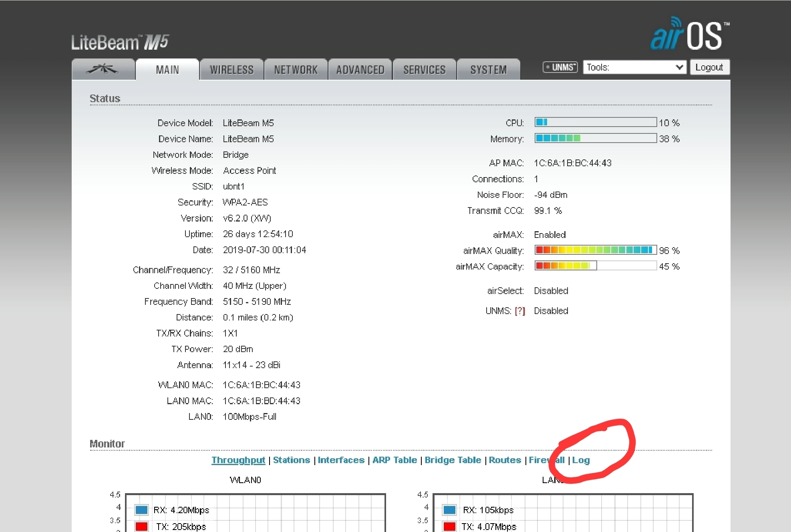This screenshot has width=791, height=532.
Task: Click the Network Mode value Bridge
Action: point(235,155)
